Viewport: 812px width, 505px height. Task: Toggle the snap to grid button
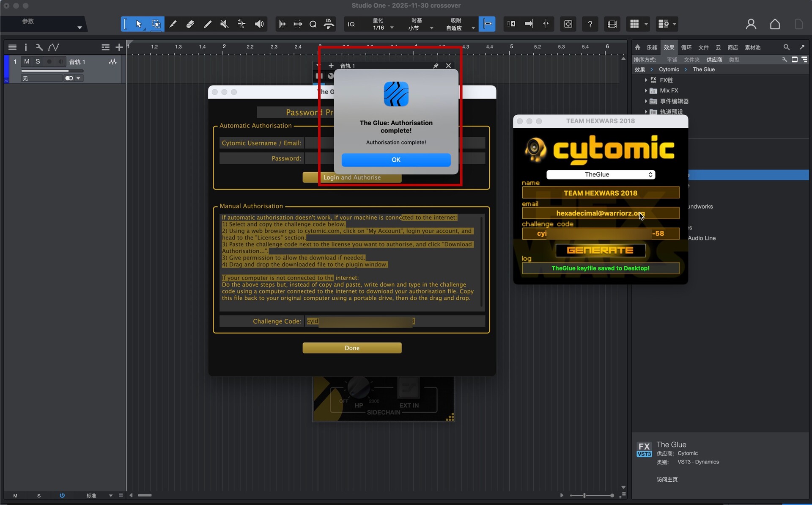pyautogui.click(x=487, y=24)
